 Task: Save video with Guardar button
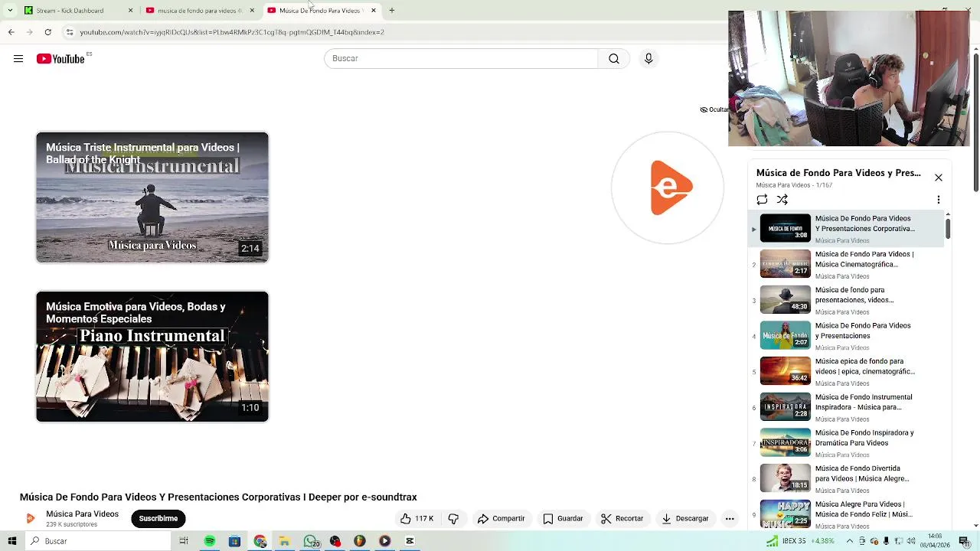pyautogui.click(x=563, y=519)
